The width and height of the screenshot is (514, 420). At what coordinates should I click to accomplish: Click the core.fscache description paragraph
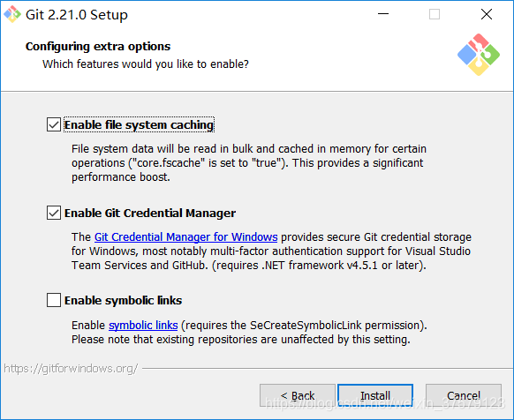point(249,163)
